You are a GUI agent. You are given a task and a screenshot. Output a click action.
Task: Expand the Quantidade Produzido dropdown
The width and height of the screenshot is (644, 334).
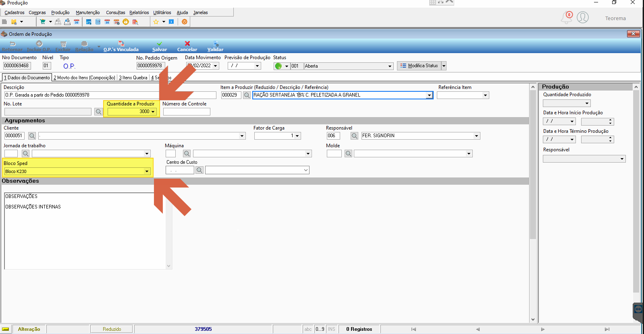pos(587,103)
